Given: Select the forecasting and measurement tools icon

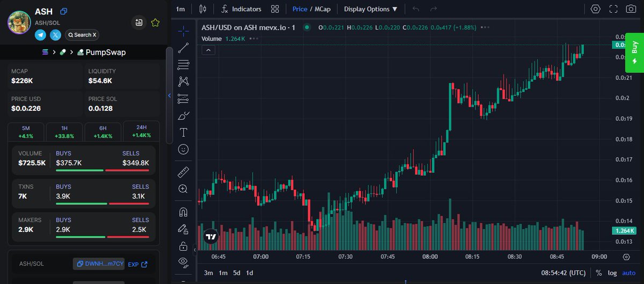Looking at the screenshot, I should [184, 99].
